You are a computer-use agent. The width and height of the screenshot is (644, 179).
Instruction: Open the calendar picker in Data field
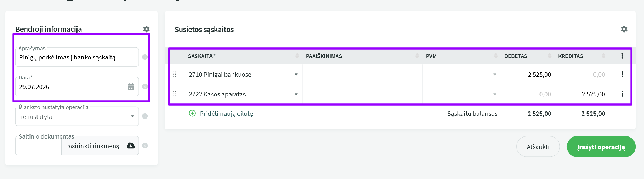131,87
